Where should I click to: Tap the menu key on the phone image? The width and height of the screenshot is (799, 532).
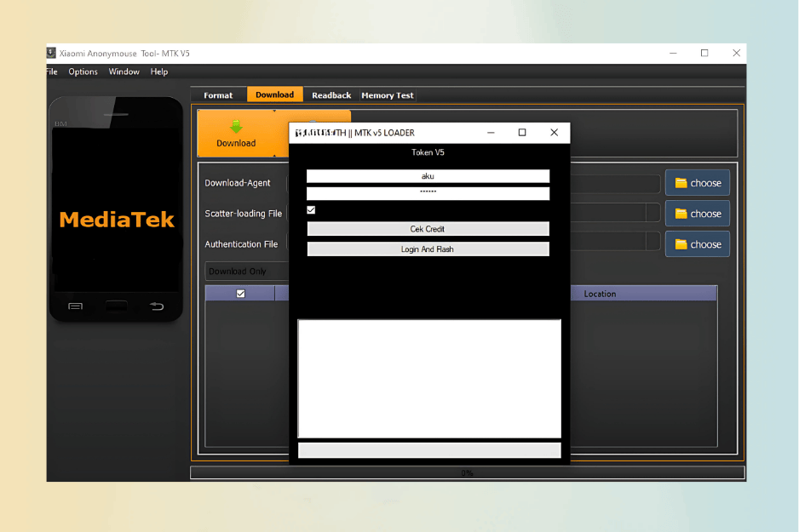pos(76,306)
